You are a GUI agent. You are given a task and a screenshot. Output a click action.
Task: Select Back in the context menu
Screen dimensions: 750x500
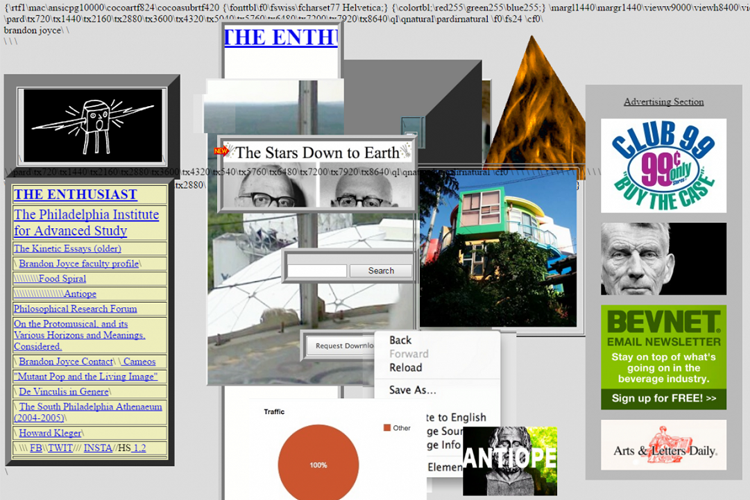(x=400, y=341)
